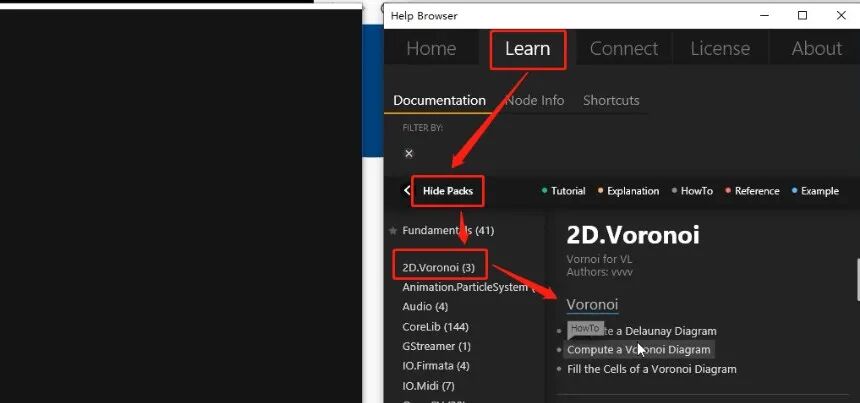860x403 pixels.
Task: Click the 2D.Voronoi page heading
Action: 633,235
